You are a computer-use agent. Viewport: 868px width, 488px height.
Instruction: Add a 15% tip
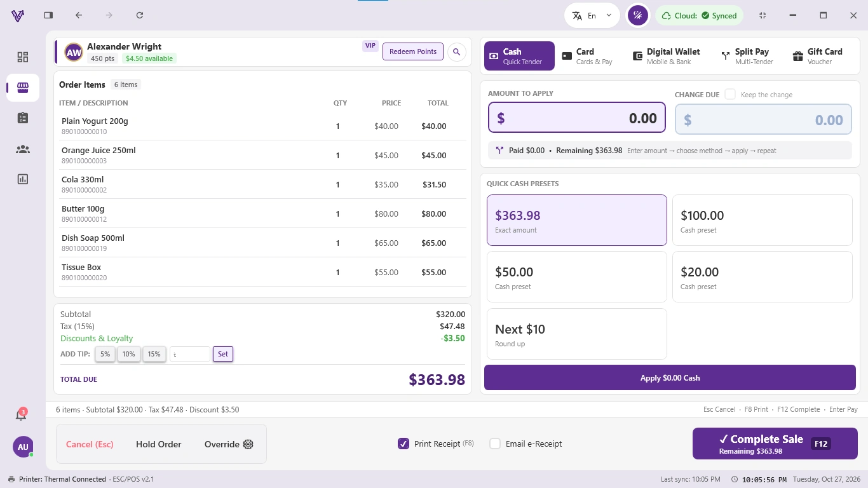pyautogui.click(x=154, y=354)
